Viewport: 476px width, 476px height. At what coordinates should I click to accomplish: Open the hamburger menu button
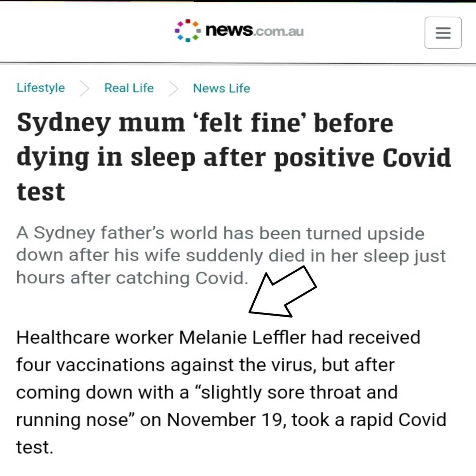click(x=443, y=33)
